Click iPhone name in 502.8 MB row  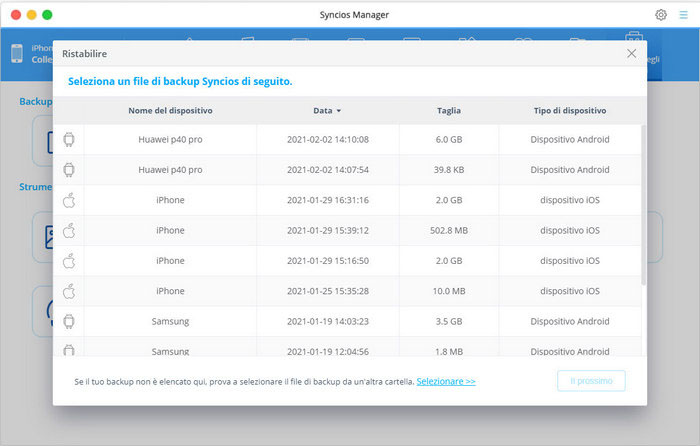click(170, 230)
